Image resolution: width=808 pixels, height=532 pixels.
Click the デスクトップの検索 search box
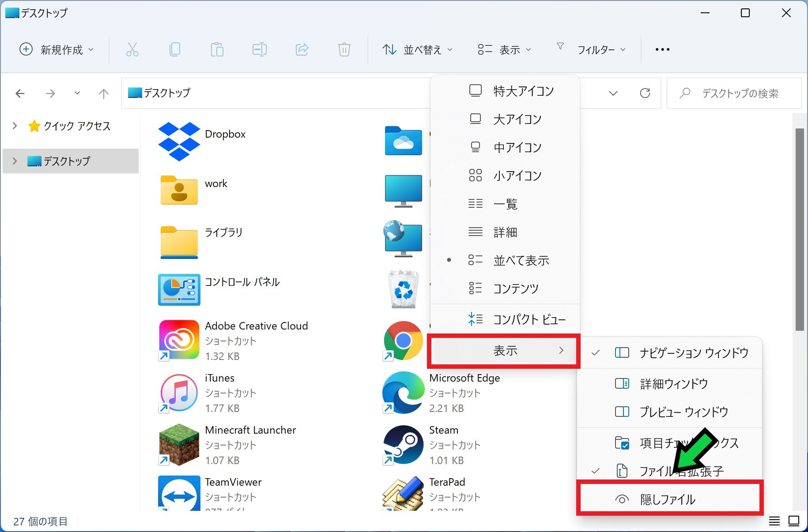(734, 93)
